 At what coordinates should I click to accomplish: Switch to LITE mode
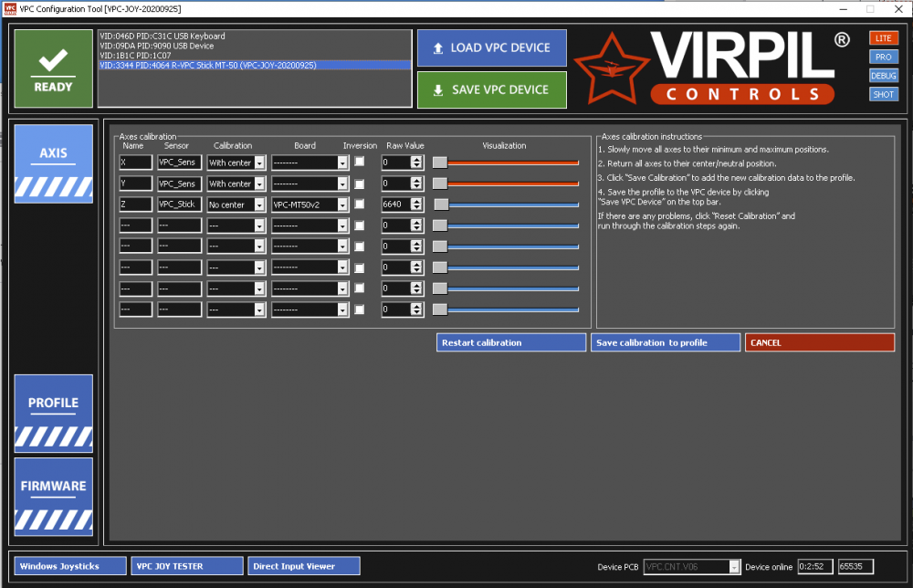coord(883,38)
